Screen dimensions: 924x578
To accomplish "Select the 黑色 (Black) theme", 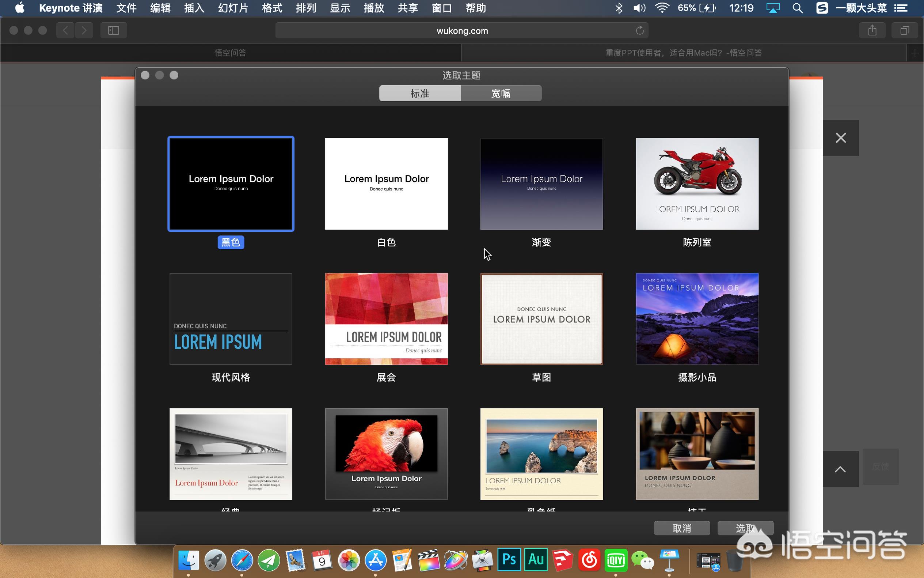I will 231,184.
